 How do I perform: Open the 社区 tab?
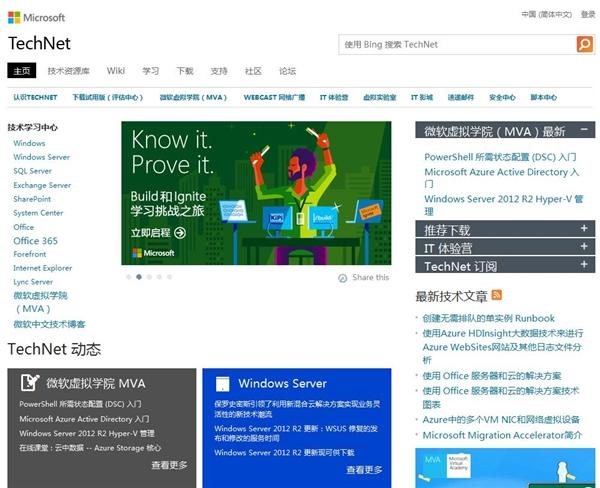(x=253, y=71)
